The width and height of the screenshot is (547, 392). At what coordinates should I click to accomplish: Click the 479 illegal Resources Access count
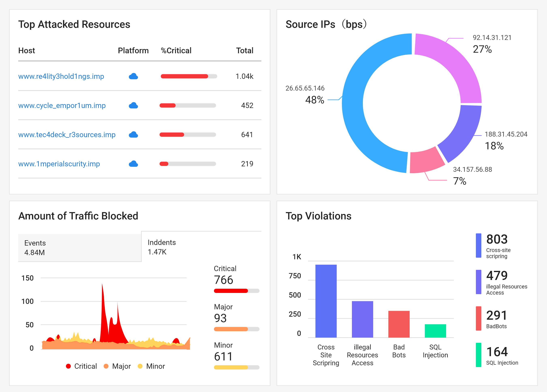[497, 276]
